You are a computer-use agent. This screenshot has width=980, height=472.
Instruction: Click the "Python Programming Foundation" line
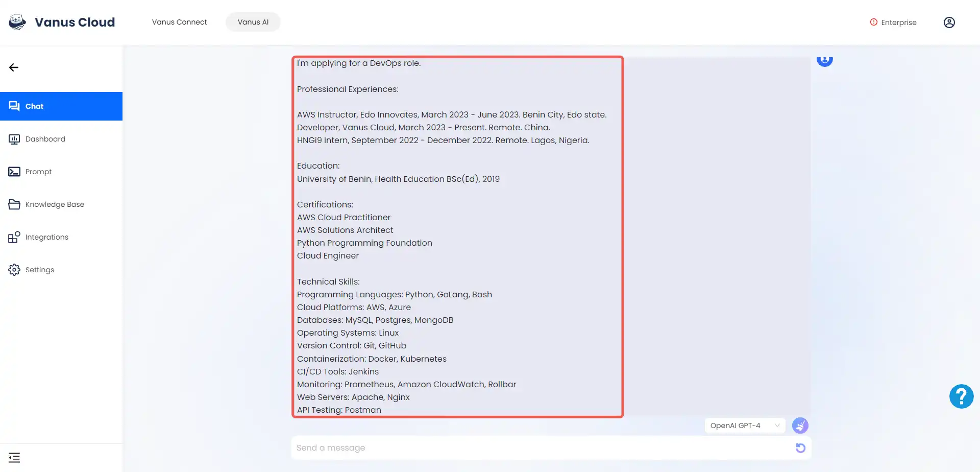[364, 243]
